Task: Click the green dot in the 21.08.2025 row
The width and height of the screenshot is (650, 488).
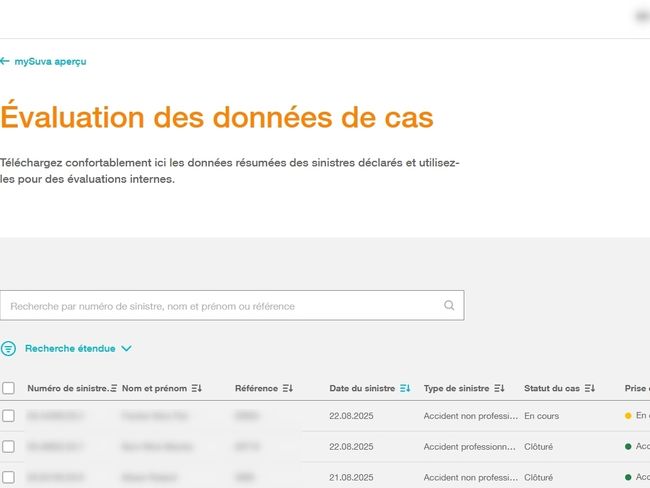Action: [628, 477]
